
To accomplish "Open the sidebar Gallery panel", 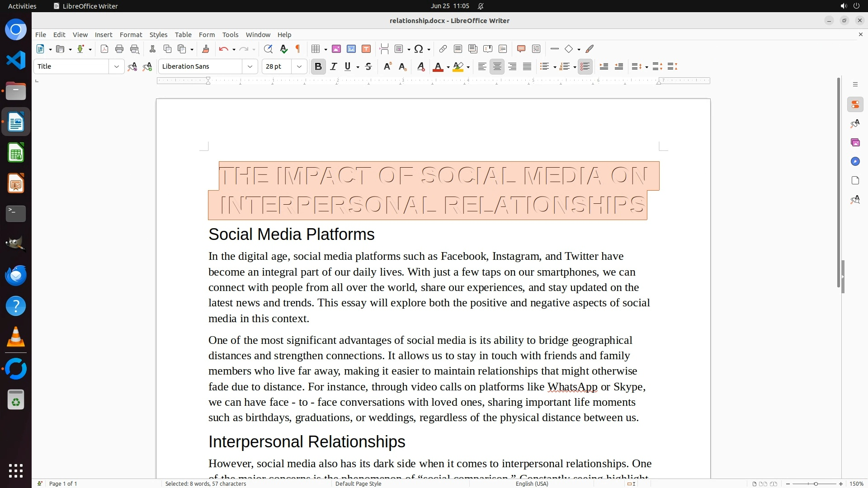I will pyautogui.click(x=855, y=143).
